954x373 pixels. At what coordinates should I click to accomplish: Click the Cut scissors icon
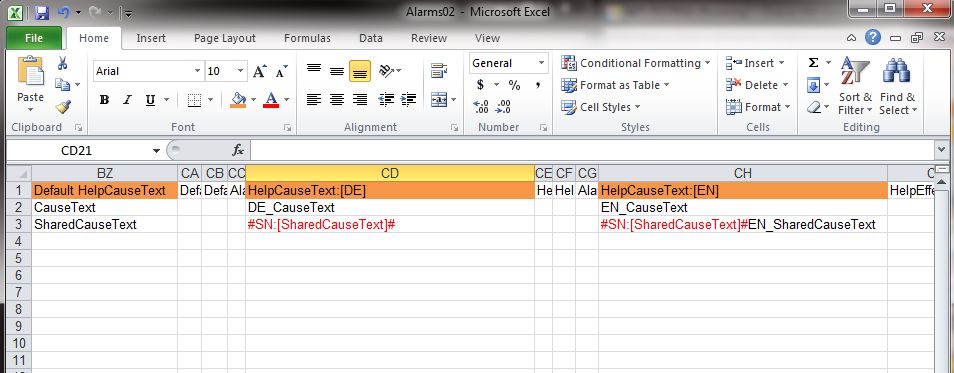[x=62, y=63]
